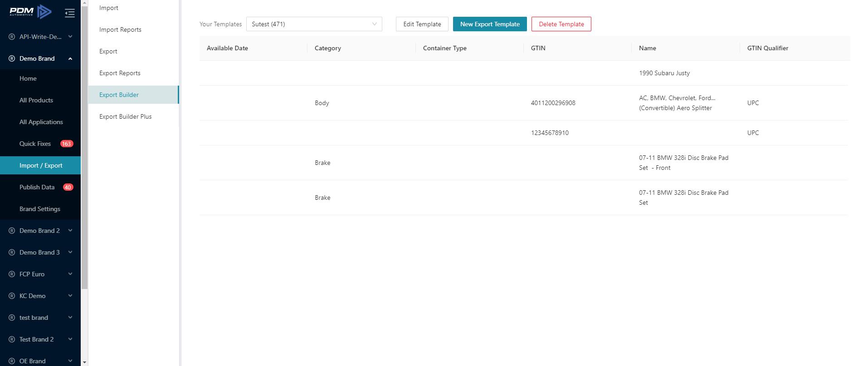
Task: Click the sidebar scrollbar down arrow
Action: click(x=84, y=362)
